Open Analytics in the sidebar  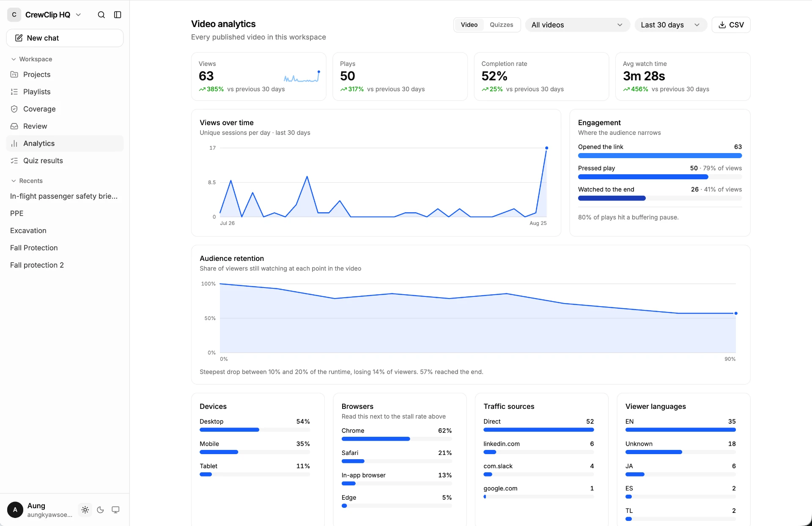65,143
